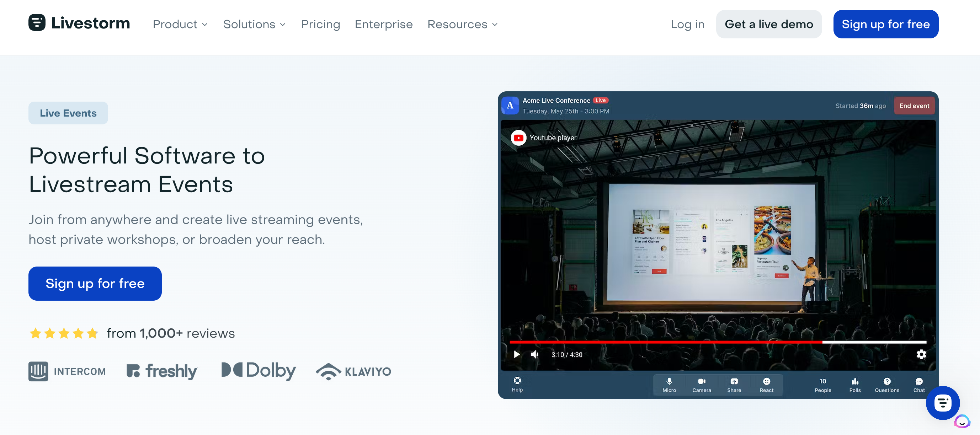View the 10 People attendee list
Screen dimensions: 980x435
click(x=823, y=384)
